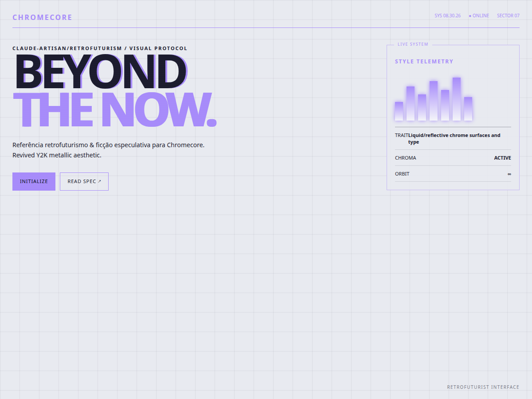Click the VISUAL PROTOCOL breadcrumb text
Image resolution: width=532 pixels, height=399 pixels.
[x=158, y=48]
